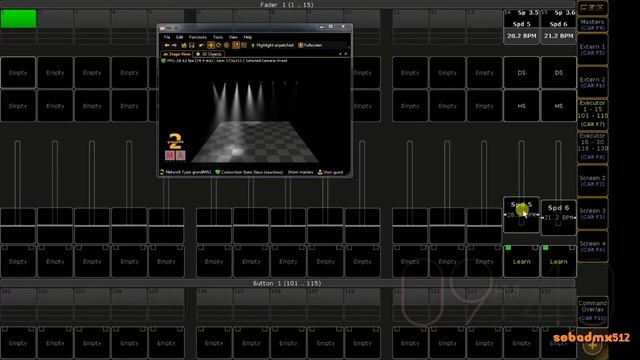Screen dimensions: 640x360
Task: Click the Button 1 (101 .. 115) title bar
Action: click(x=287, y=283)
